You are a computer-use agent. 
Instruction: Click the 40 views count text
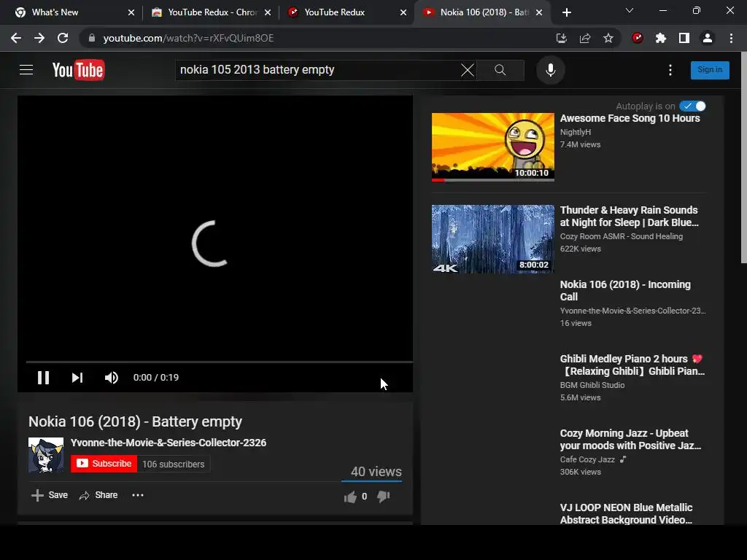376,472
